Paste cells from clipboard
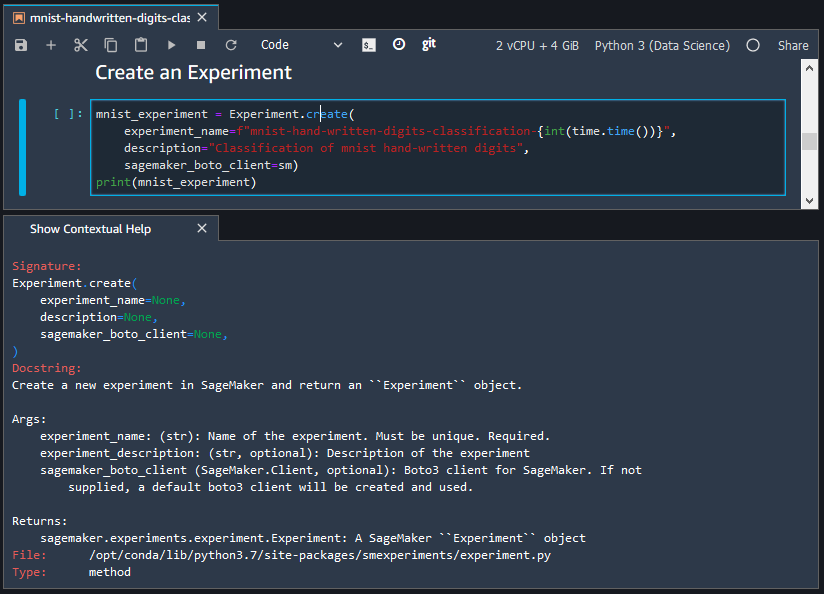Viewport: 824px width, 594px height. (139, 44)
